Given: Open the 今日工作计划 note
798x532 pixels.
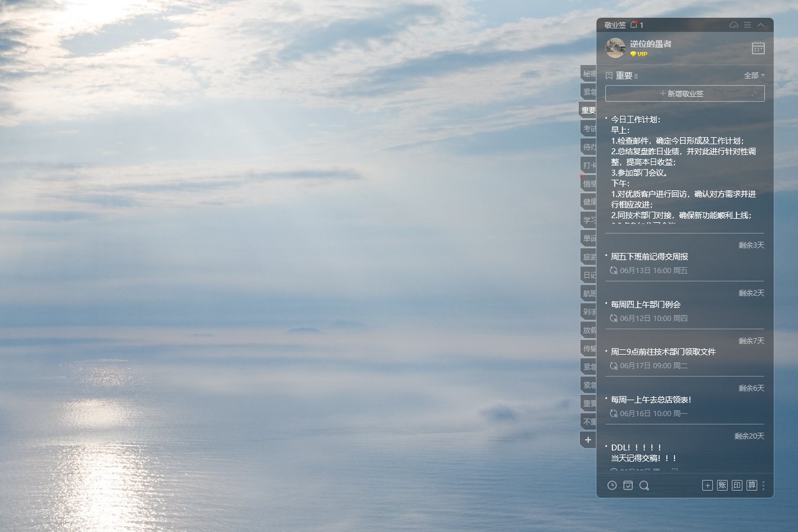Looking at the screenshot, I should coord(684,170).
